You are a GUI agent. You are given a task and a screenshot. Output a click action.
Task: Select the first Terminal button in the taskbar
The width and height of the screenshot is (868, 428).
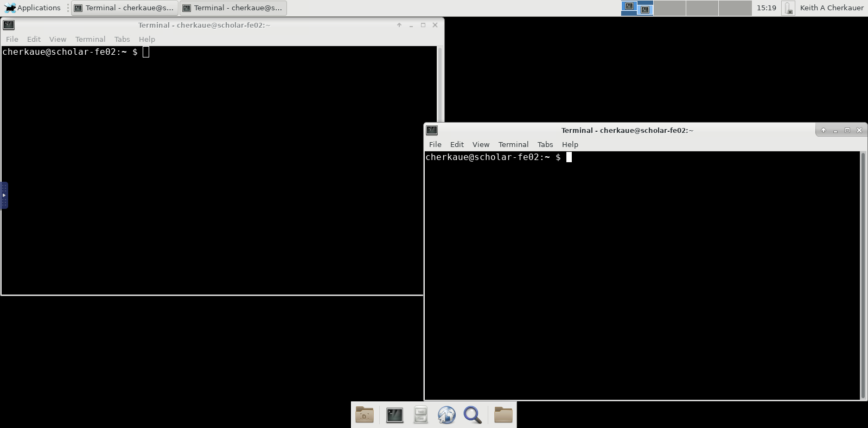[125, 8]
